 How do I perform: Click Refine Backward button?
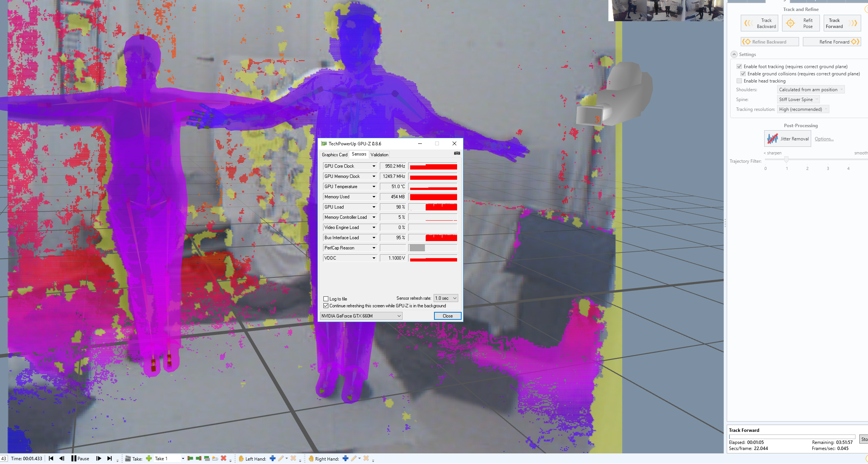[770, 42]
